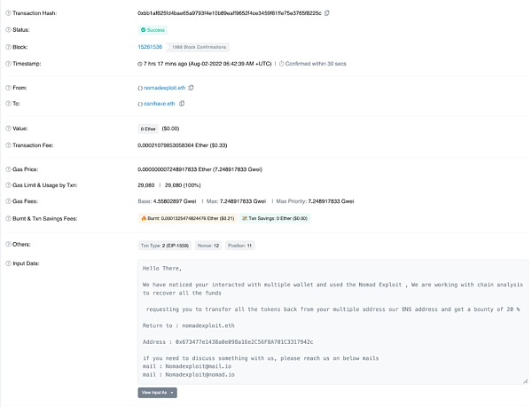Click the 1888 Block Confirmations badge
The image size is (532, 407).
(199, 46)
